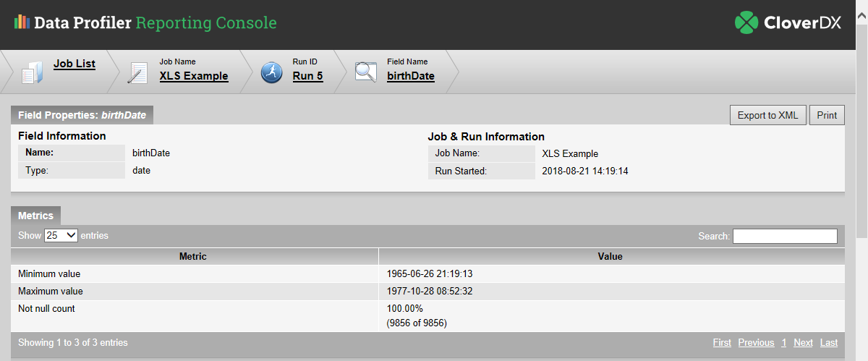Image resolution: width=868 pixels, height=361 pixels.
Task: Open the XLS Example job link
Action: click(194, 76)
